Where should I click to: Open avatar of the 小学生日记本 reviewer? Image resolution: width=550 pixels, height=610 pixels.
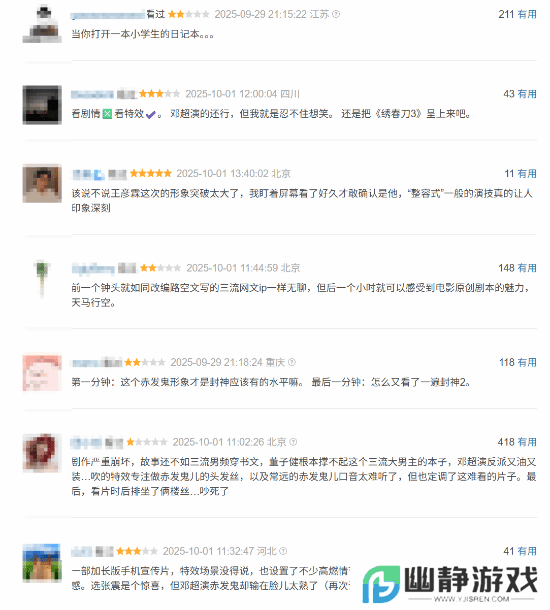42,23
